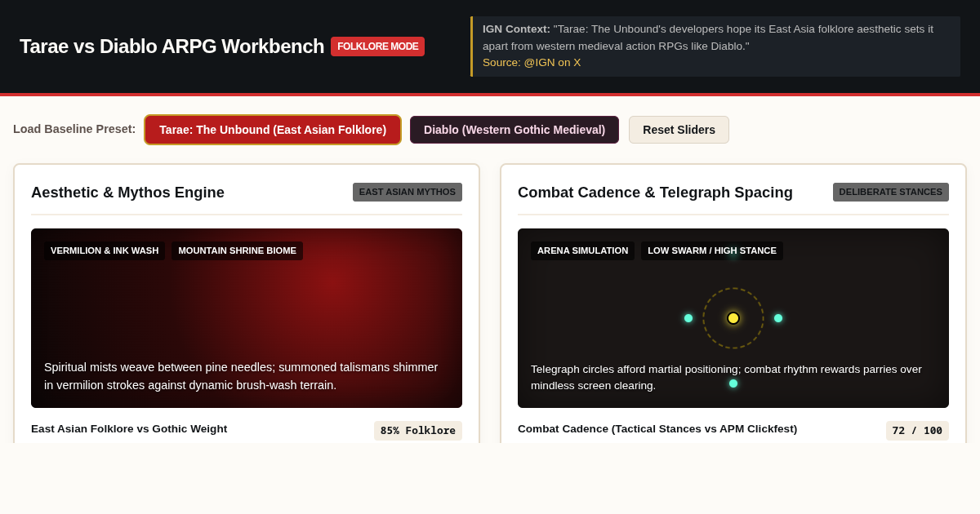Click the Combat Cadence (Tactical Stances vs APM Clickfest) label

pos(657,429)
